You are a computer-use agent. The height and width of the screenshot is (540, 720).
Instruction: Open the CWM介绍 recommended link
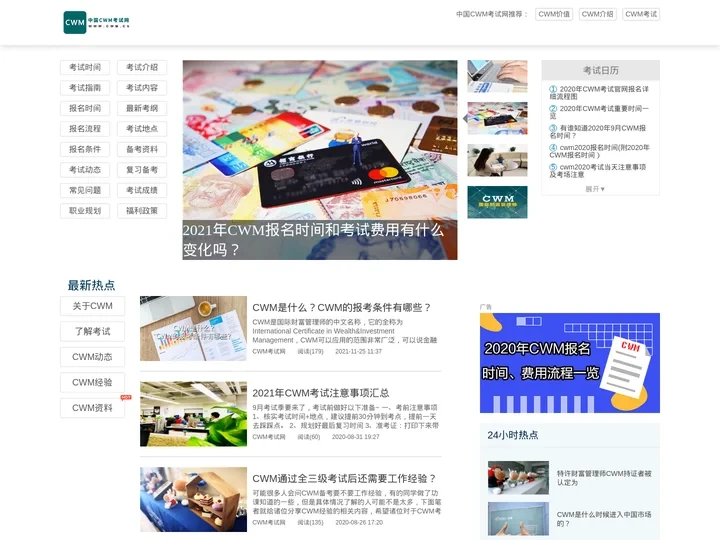tap(597, 14)
